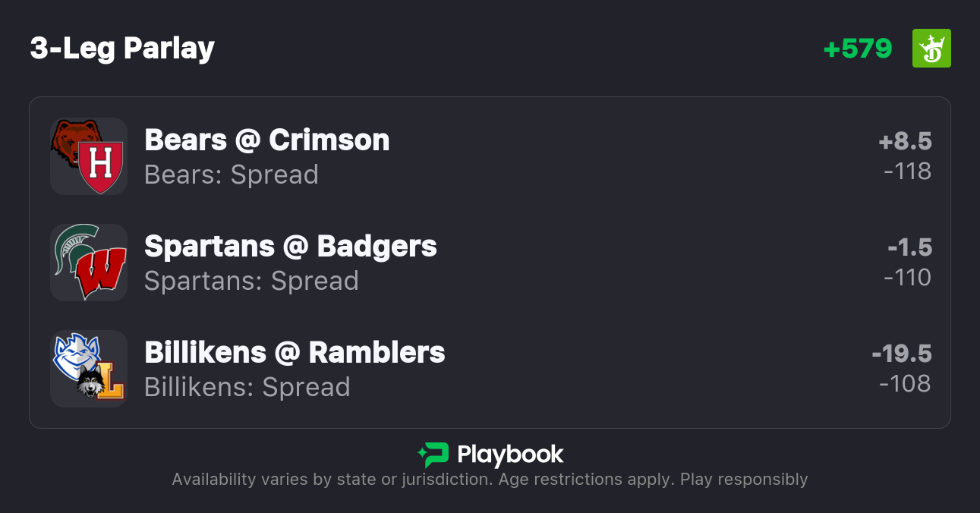Image resolution: width=980 pixels, height=513 pixels.
Task: Click the -108 odds for Billikens
Action: (905, 384)
